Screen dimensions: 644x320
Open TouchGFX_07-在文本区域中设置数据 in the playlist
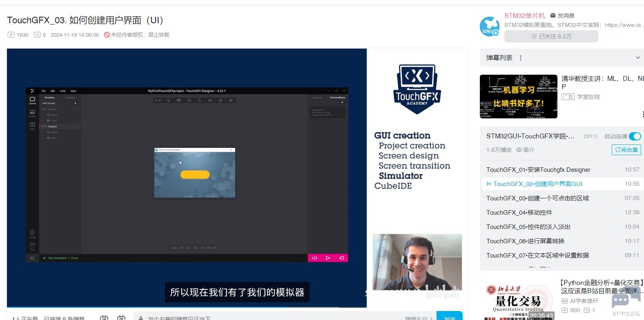pos(537,256)
